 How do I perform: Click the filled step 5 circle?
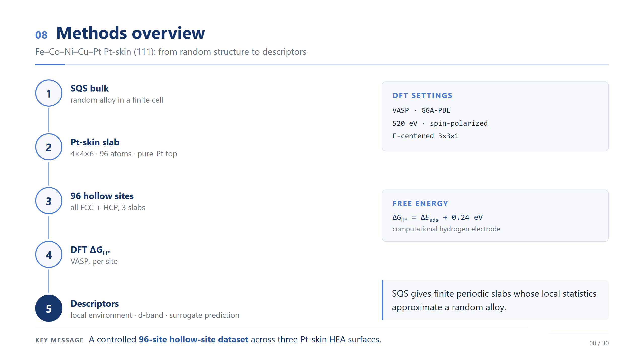pyautogui.click(x=49, y=308)
